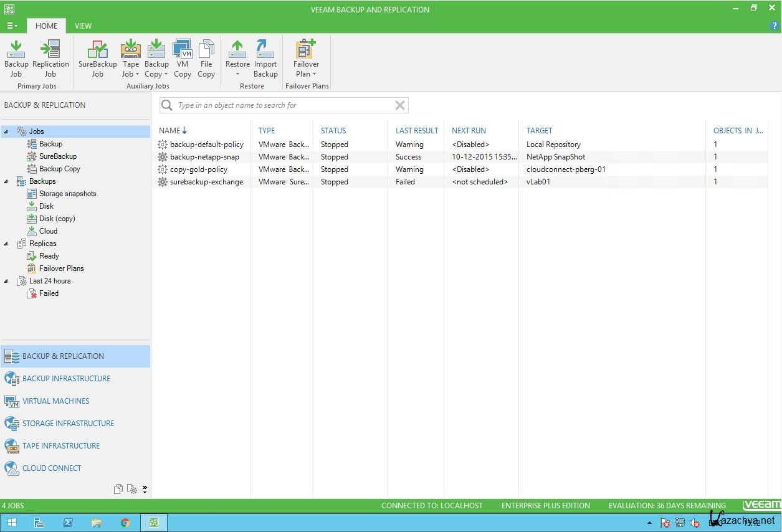
Task: Go to Backup Infrastructure section
Action: pos(66,378)
